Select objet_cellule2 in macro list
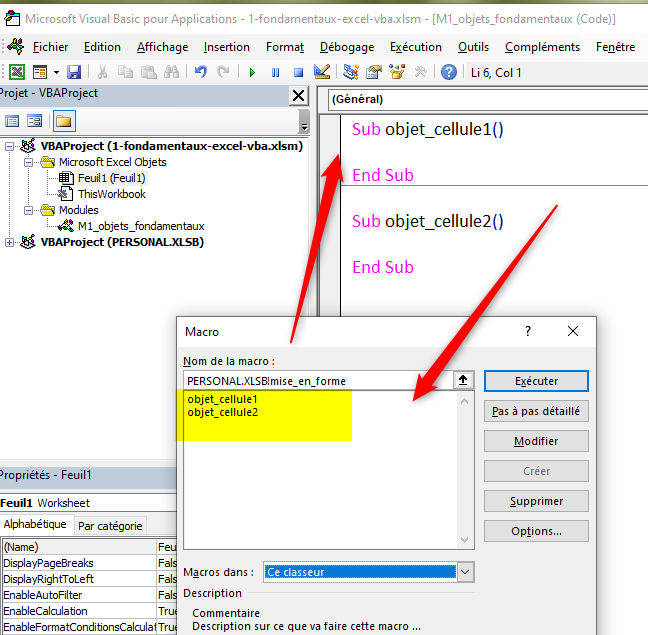 coord(222,412)
